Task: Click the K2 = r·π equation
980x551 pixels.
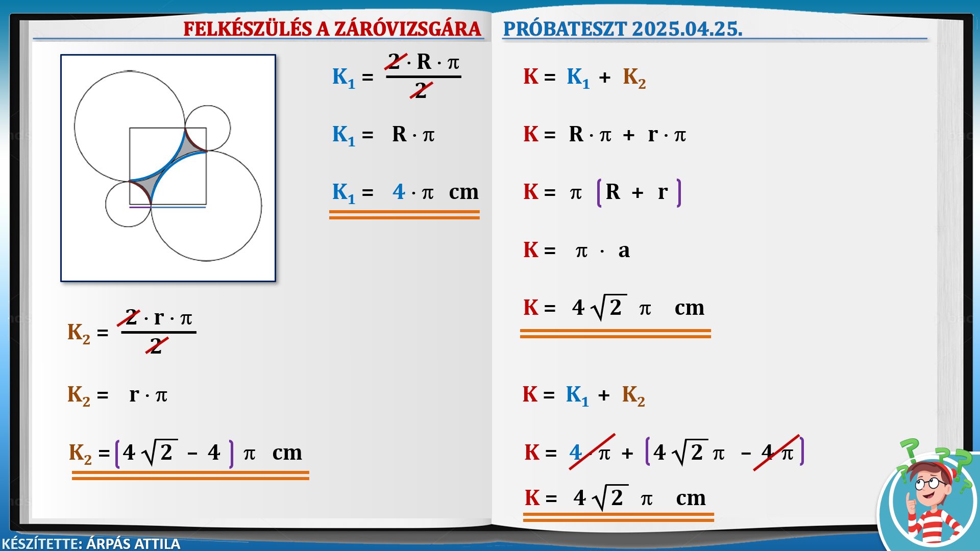Action: pyautogui.click(x=117, y=395)
